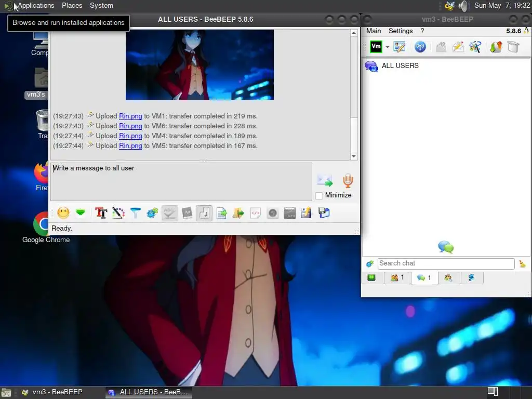
Task: Open Rin.png link for VM4 upload
Action: click(130, 136)
